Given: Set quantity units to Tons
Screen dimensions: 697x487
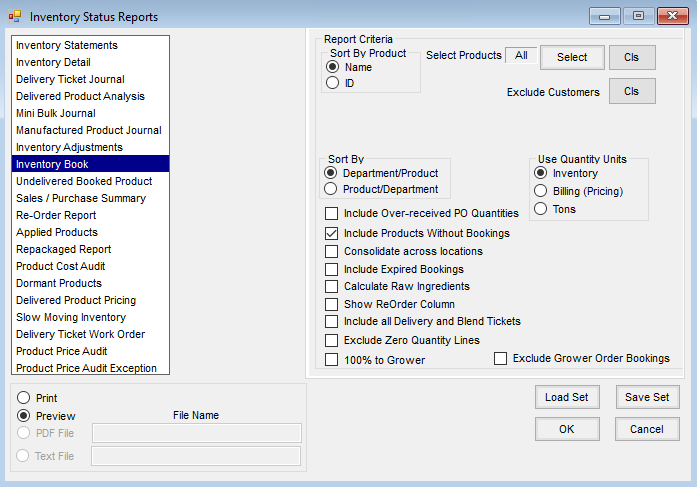Looking at the screenshot, I should [x=542, y=209].
